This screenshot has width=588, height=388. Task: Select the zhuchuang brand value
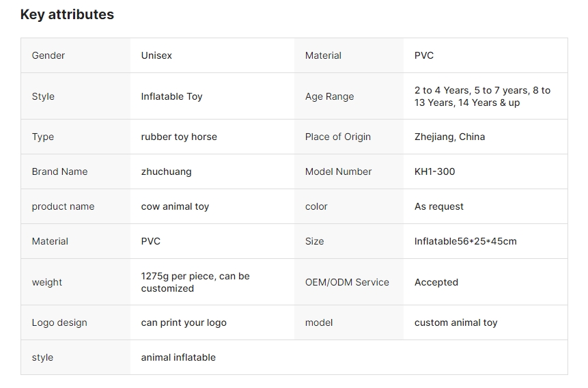click(x=166, y=171)
